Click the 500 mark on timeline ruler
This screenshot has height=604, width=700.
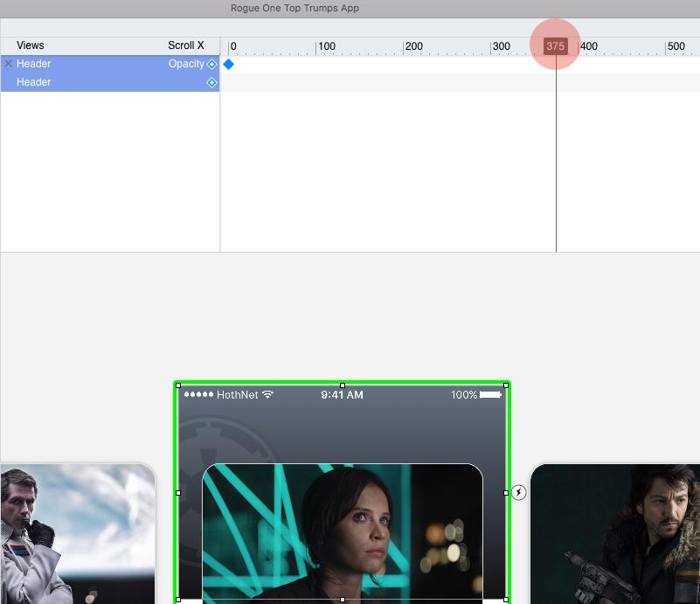(x=676, y=46)
